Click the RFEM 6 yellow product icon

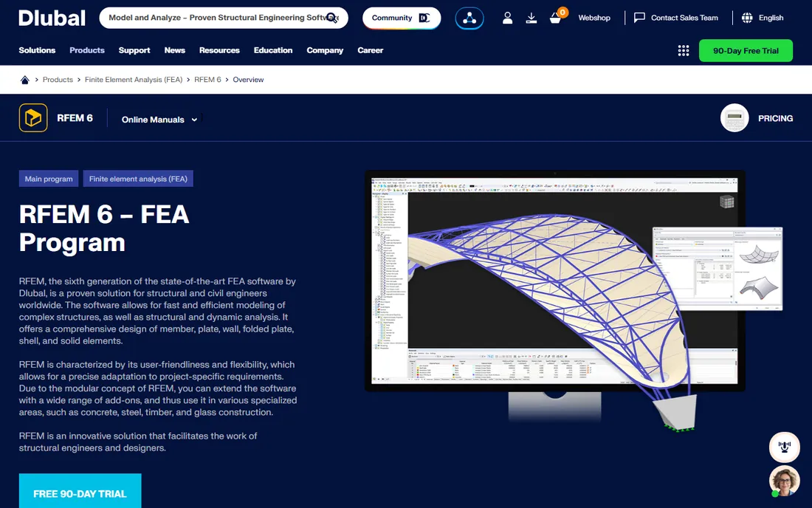(33, 117)
